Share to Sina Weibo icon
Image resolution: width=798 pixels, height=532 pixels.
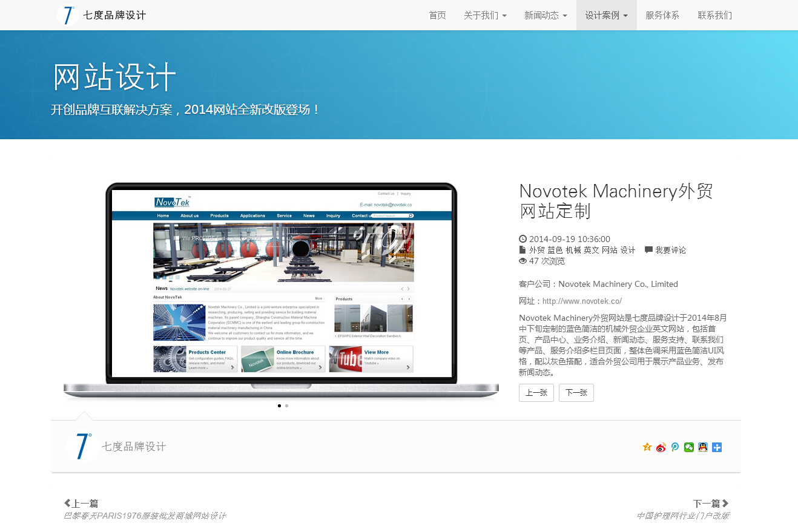[661, 447]
